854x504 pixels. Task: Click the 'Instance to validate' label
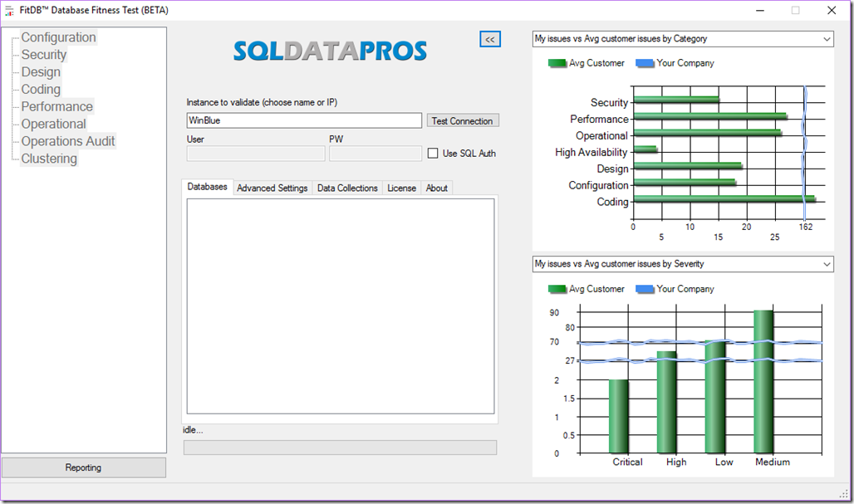coord(262,102)
